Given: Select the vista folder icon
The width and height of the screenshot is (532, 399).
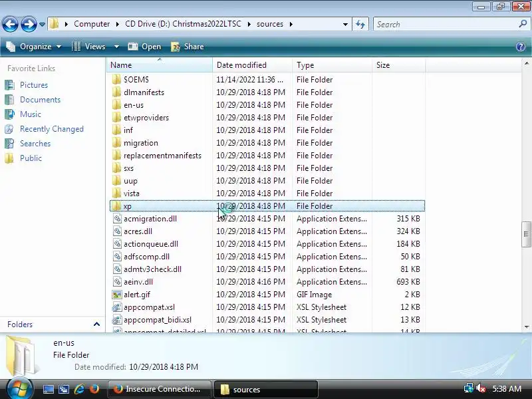Looking at the screenshot, I should click(x=116, y=193).
